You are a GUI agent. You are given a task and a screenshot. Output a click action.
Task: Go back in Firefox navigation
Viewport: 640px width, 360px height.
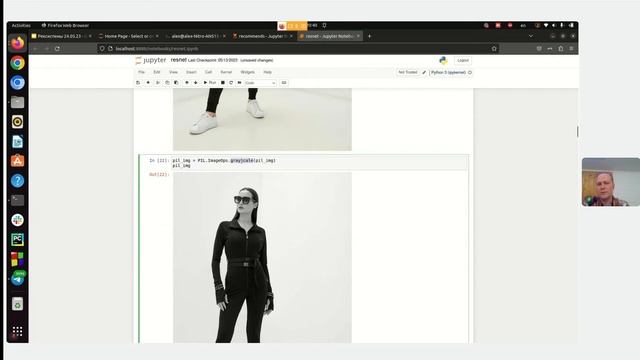tap(36, 49)
